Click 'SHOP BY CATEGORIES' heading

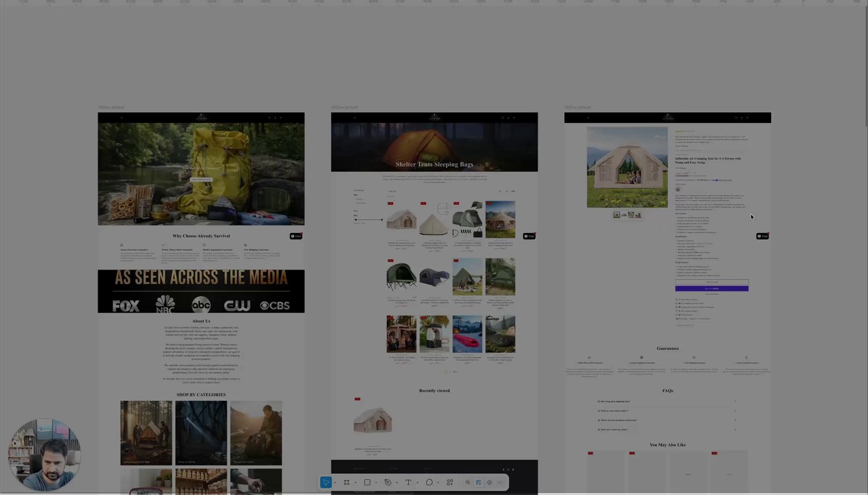[201, 395]
